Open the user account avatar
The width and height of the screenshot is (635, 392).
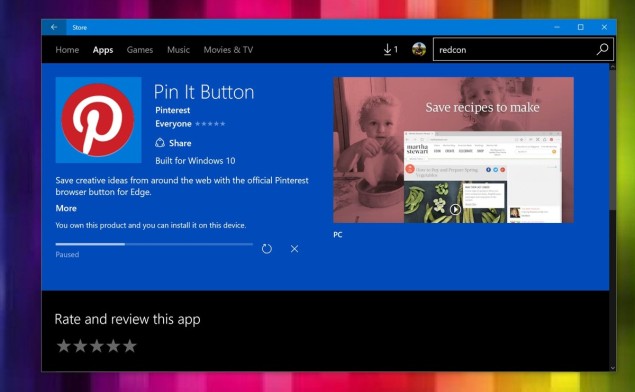[419, 49]
